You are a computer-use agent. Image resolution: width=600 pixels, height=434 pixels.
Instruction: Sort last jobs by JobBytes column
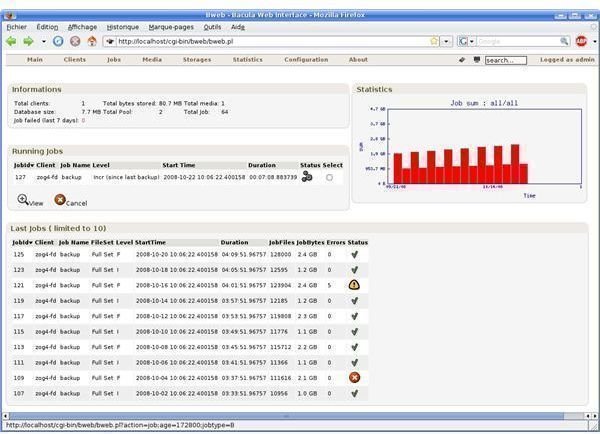tap(310, 242)
